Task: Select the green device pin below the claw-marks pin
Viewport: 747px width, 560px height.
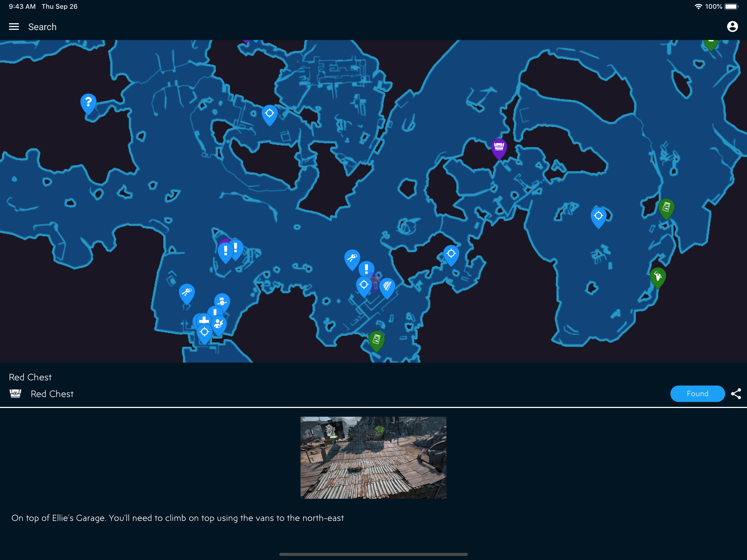Action: [x=377, y=341]
